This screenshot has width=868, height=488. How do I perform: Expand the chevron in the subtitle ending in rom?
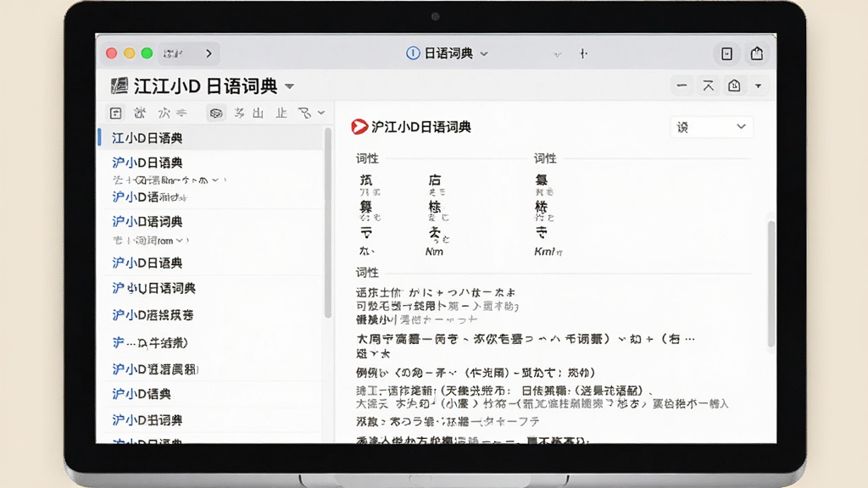pos(180,241)
